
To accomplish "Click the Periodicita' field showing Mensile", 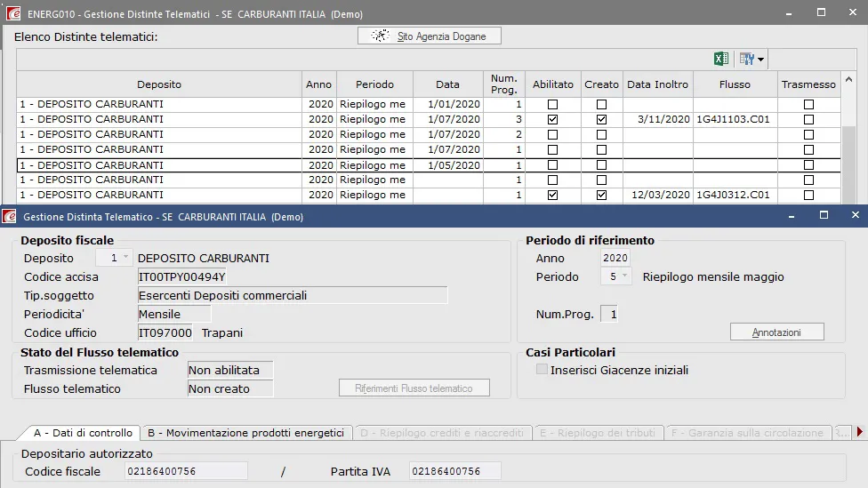I will pyautogui.click(x=173, y=315).
